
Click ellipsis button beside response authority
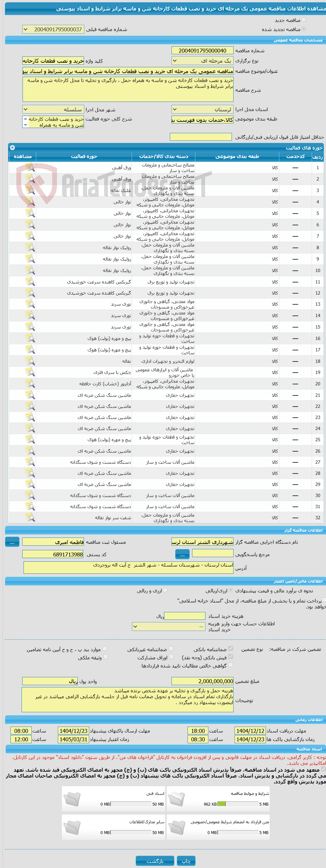pos(182,555)
